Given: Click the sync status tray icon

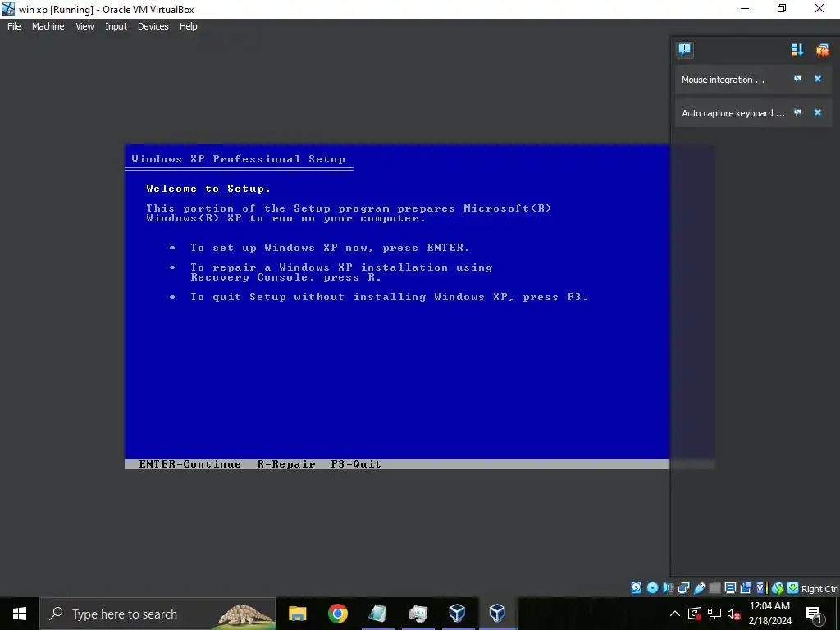Looking at the screenshot, I should click(695, 614).
